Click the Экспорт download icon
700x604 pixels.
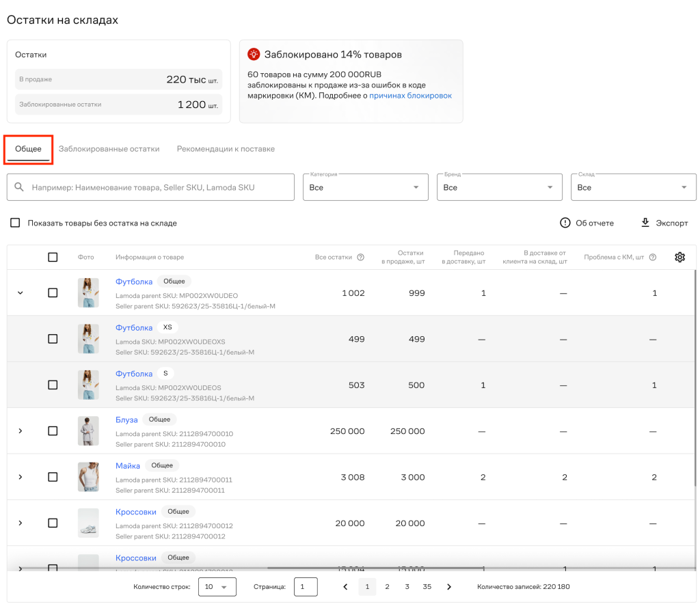pyautogui.click(x=645, y=222)
